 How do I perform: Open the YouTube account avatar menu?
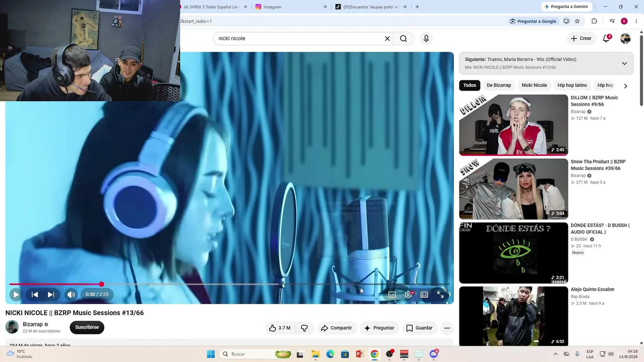pyautogui.click(x=625, y=39)
